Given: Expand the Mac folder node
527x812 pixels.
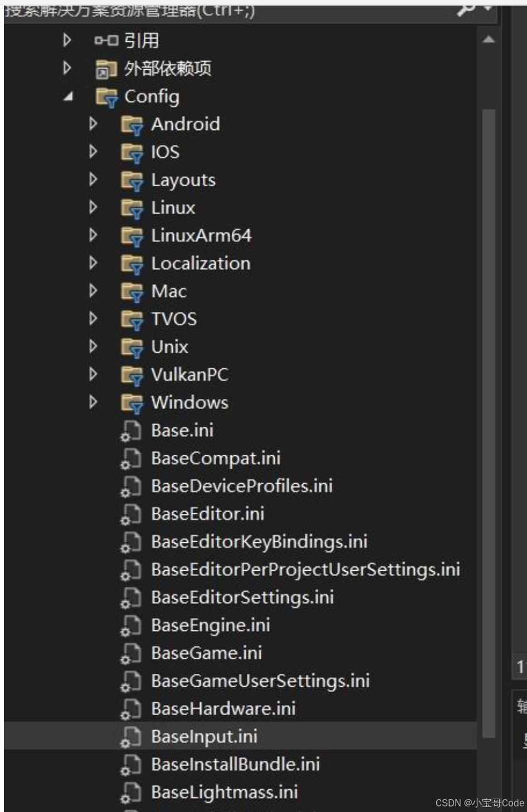Looking at the screenshot, I should coord(93,291).
